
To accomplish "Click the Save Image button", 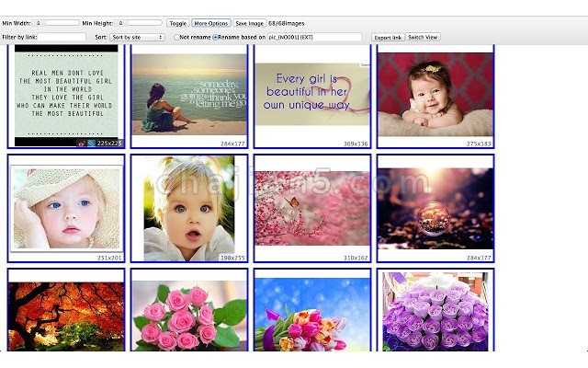I will [249, 23].
